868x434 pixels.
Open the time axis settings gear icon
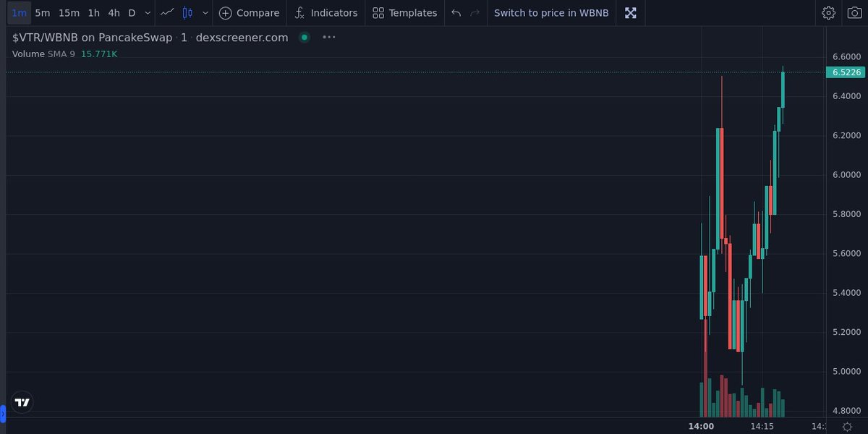click(x=847, y=427)
